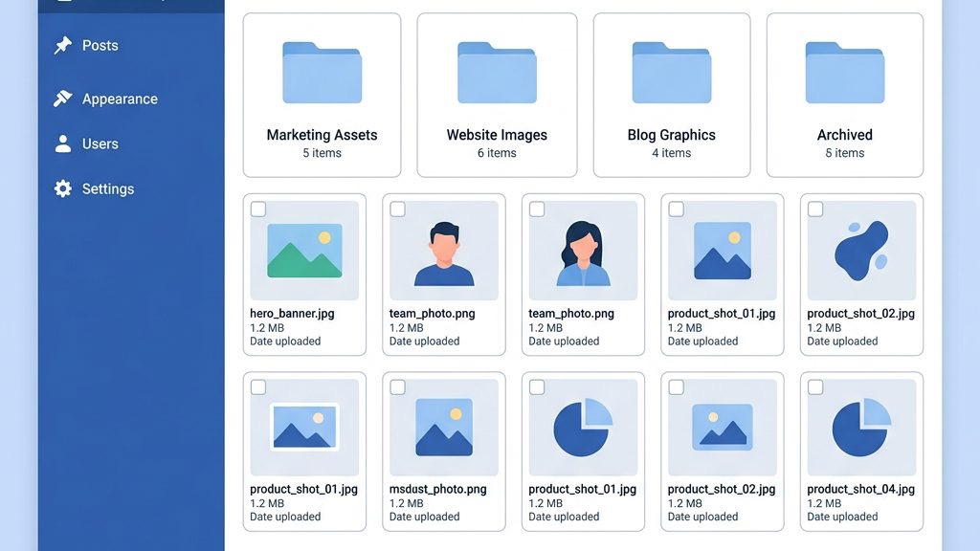
Task: Navigate to the Settings menu entry
Action: click(108, 188)
